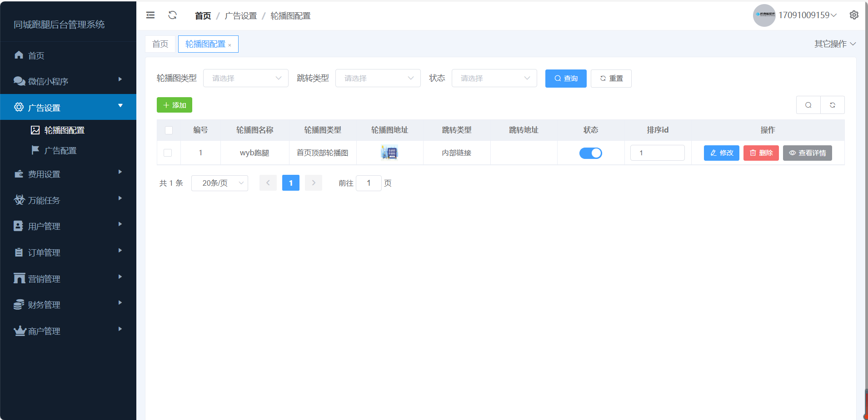The width and height of the screenshot is (868, 420).
Task: Check the select-all checkbox in table header
Action: tap(169, 130)
